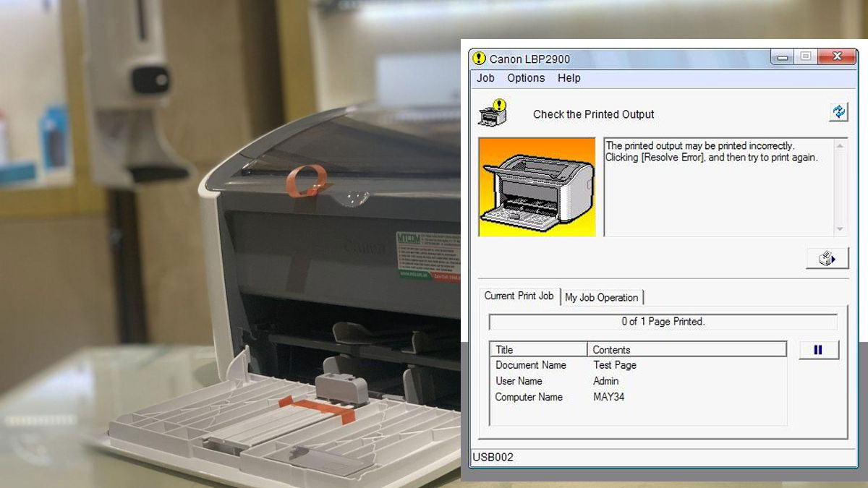This screenshot has height=488, width=868.
Task: Switch to the My Job Operation tab
Action: [602, 297]
